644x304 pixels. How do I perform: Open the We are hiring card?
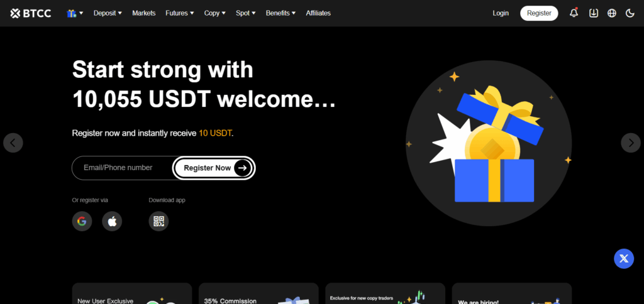[x=512, y=294]
